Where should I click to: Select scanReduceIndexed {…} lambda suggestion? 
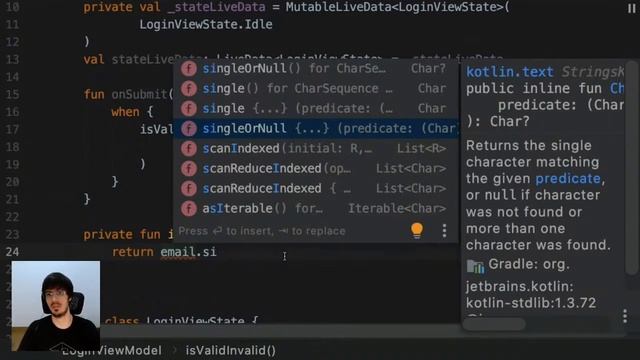316,189
